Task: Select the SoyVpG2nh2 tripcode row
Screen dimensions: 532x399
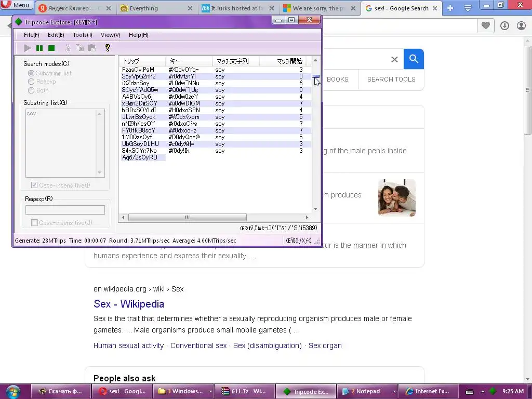Action: pos(216,76)
